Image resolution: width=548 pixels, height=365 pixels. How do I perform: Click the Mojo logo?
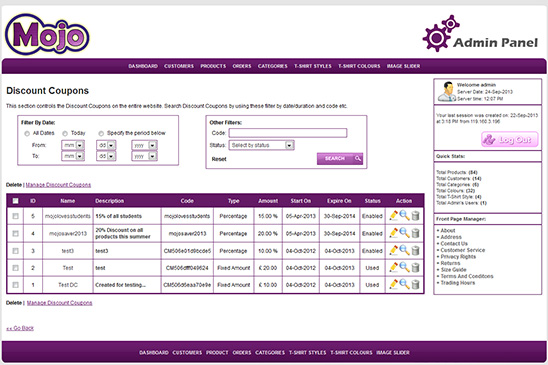tap(47, 35)
